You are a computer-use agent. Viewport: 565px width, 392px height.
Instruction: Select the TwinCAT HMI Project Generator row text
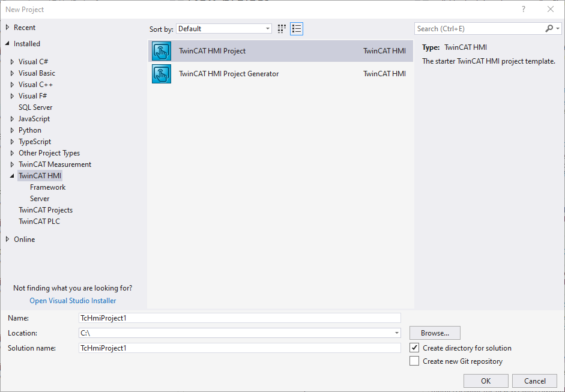pos(229,74)
